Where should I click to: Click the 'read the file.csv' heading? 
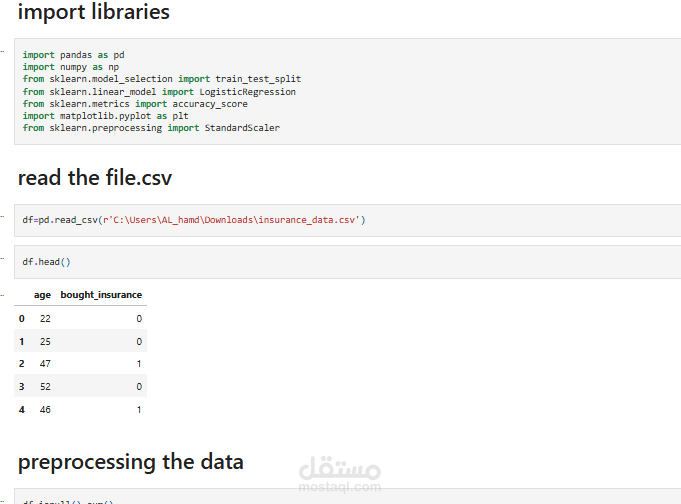95,178
